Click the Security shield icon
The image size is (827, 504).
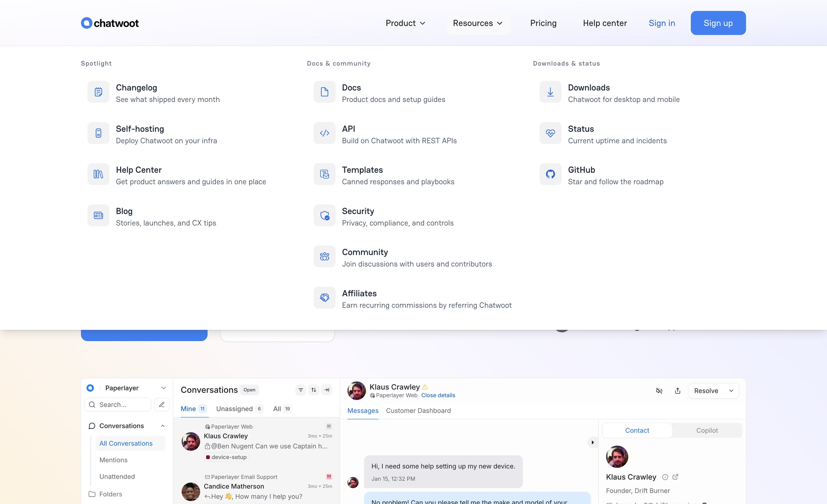click(324, 215)
